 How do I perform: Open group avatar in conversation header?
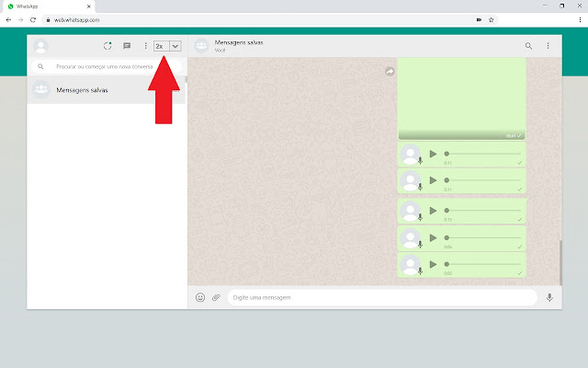pyautogui.click(x=201, y=46)
